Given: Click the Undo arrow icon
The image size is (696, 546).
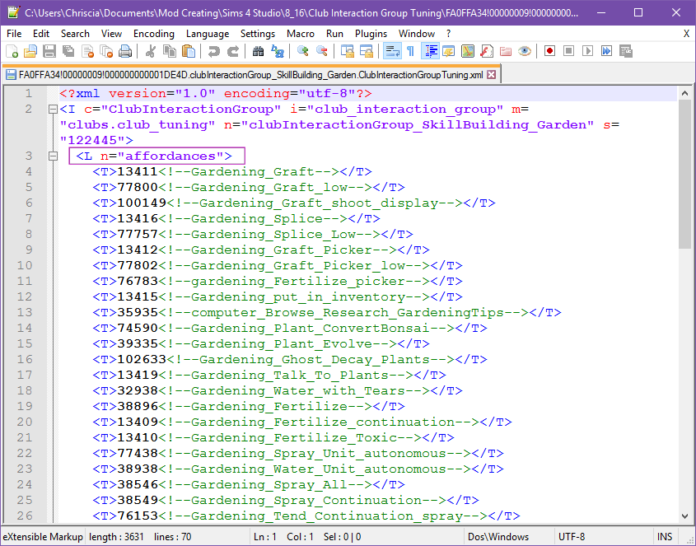Looking at the screenshot, I should tap(212, 51).
